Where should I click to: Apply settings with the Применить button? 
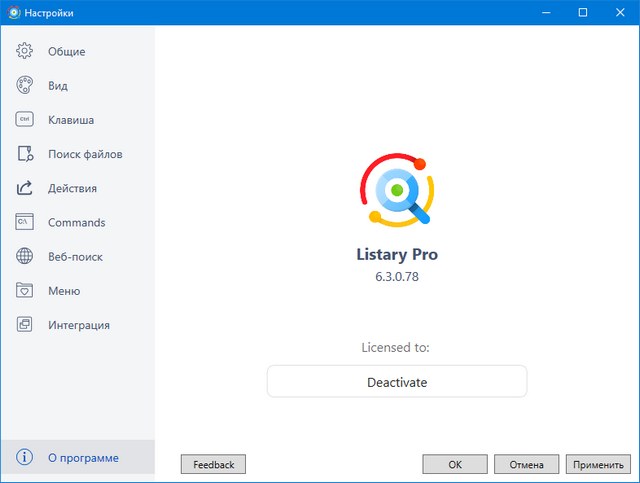[x=598, y=464]
